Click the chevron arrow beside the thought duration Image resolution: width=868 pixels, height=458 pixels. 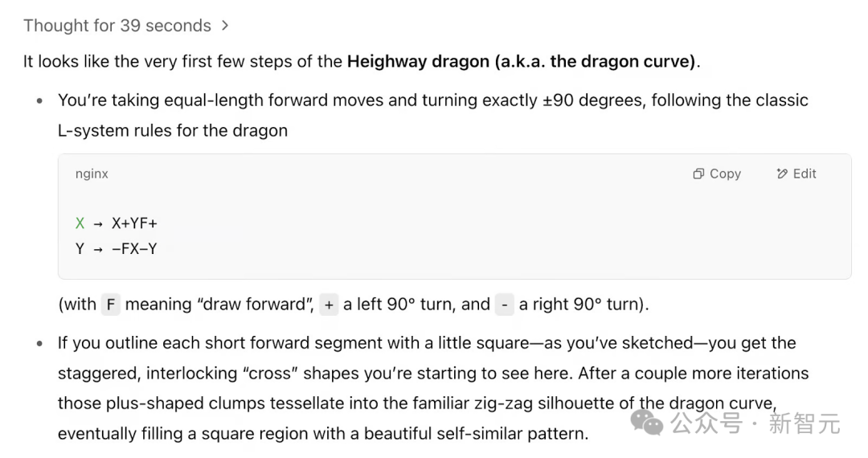click(x=225, y=26)
